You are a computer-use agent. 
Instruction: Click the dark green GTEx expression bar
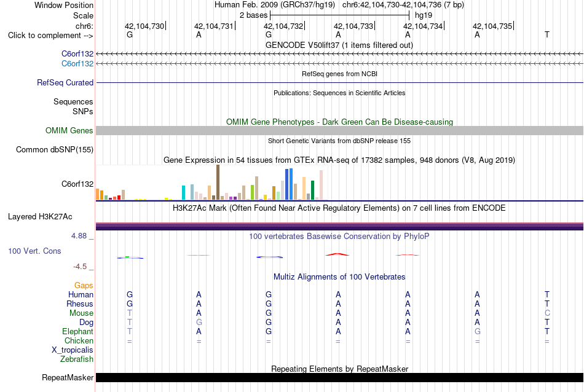tap(312, 190)
